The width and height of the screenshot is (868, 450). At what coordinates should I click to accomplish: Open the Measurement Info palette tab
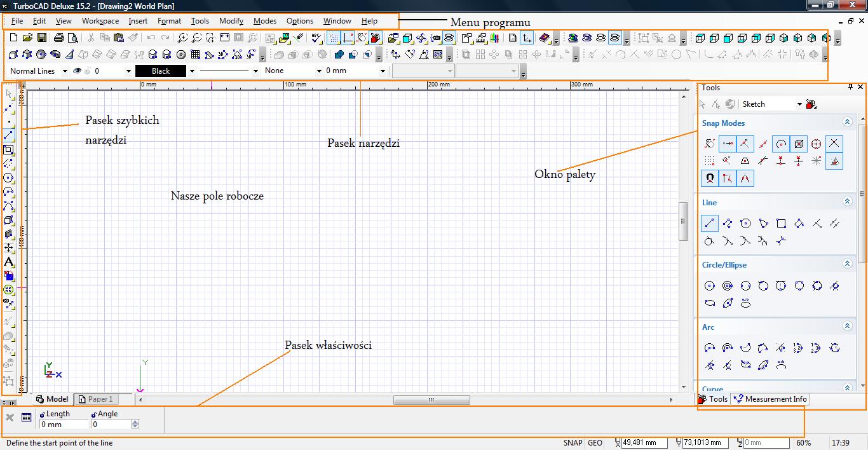pos(770,399)
